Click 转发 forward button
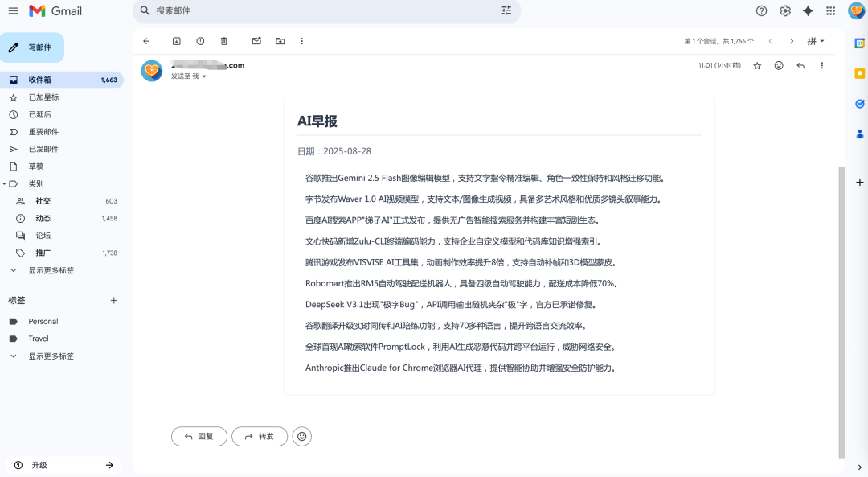Image resolution: width=868 pixels, height=477 pixels. 260,437
